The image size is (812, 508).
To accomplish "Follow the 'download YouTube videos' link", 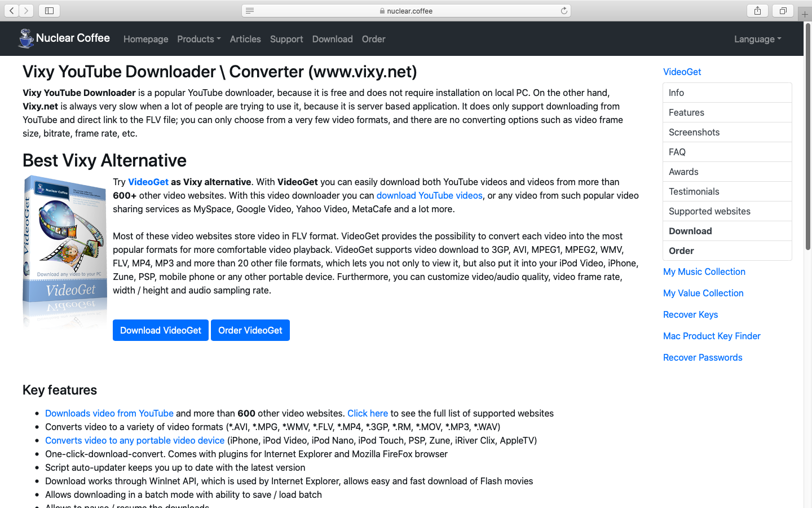I will pyautogui.click(x=429, y=195).
